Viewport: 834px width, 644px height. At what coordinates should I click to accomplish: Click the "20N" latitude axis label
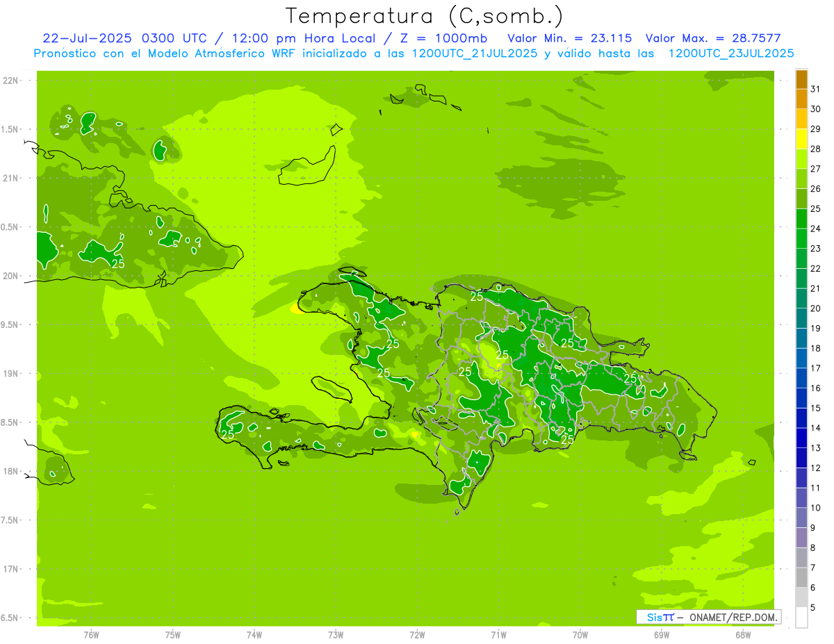[12, 276]
